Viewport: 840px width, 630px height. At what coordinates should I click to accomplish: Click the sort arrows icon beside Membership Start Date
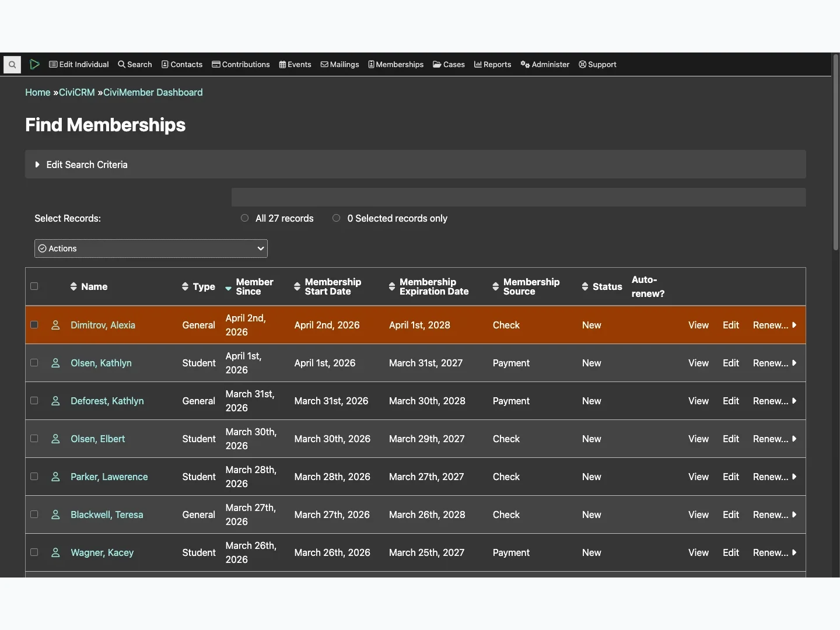coord(297,286)
